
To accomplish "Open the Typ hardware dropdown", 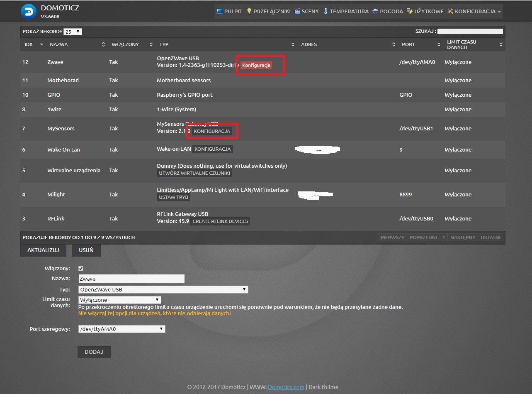I will [x=163, y=289].
